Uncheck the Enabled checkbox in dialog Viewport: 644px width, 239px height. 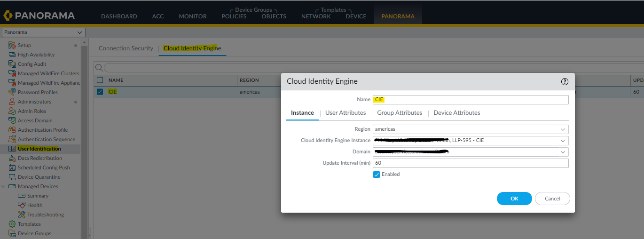[377, 175]
